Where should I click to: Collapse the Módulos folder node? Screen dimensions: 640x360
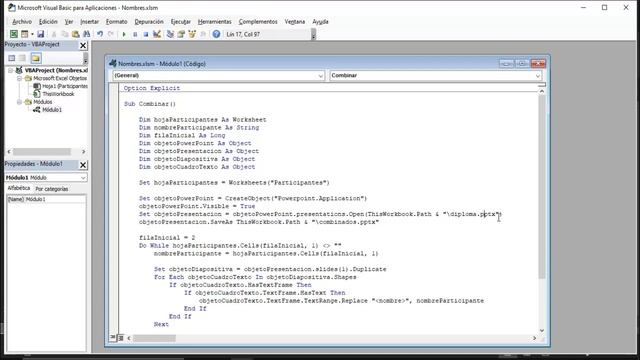pyautogui.click(x=19, y=102)
